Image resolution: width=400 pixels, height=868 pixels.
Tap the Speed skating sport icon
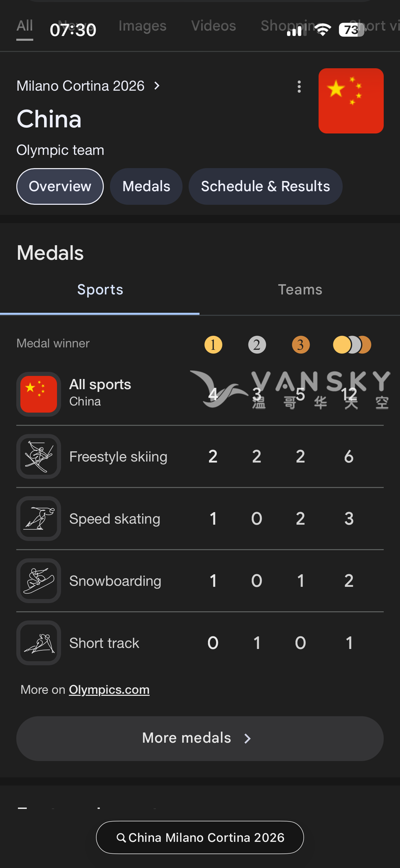click(x=39, y=518)
